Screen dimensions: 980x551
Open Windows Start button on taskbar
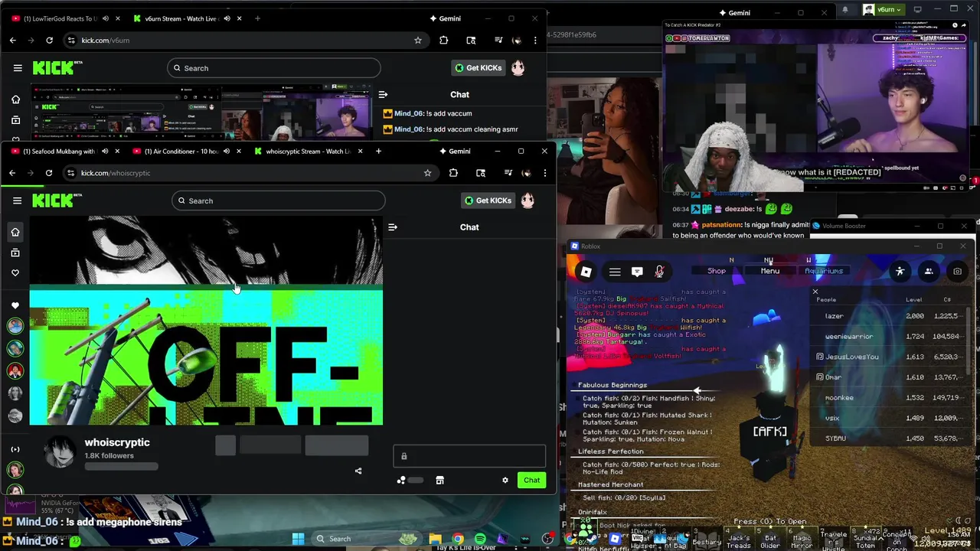[298, 539]
